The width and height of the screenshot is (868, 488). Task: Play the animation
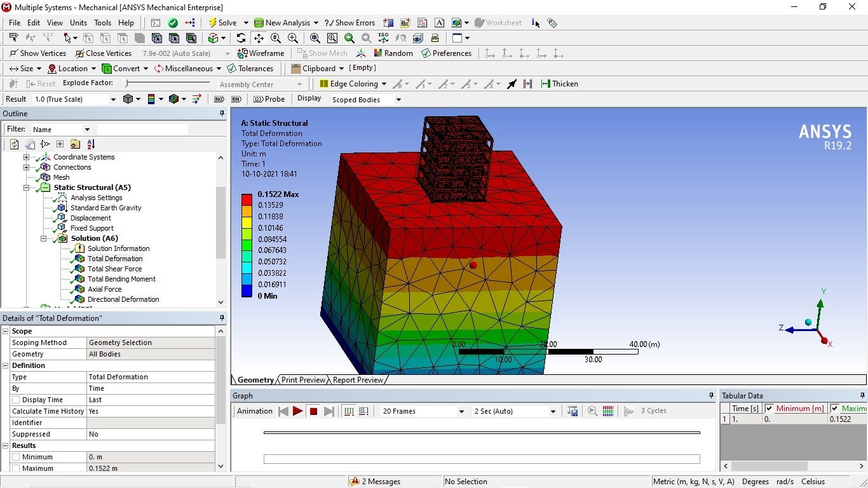(x=297, y=411)
